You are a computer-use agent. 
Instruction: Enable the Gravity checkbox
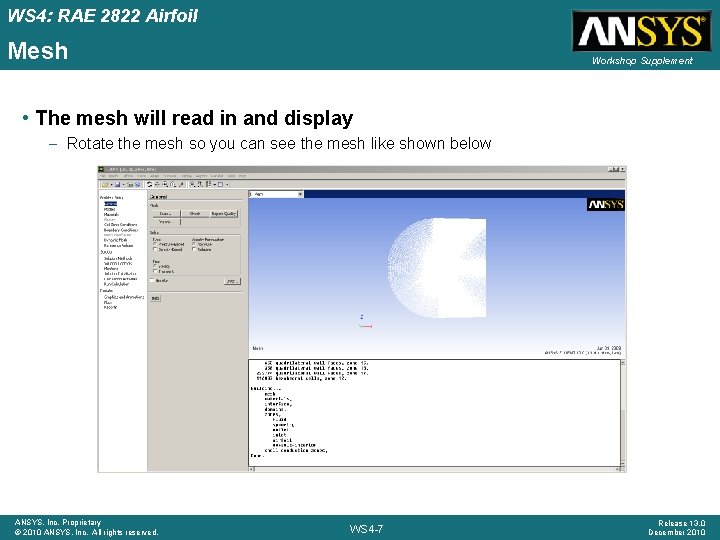coord(152,280)
